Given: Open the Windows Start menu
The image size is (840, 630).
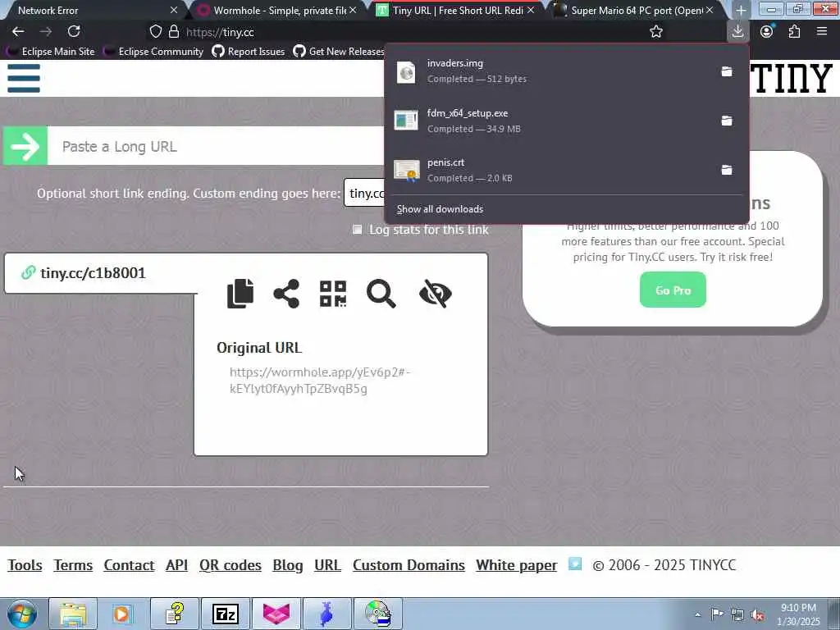Looking at the screenshot, I should [x=21, y=614].
